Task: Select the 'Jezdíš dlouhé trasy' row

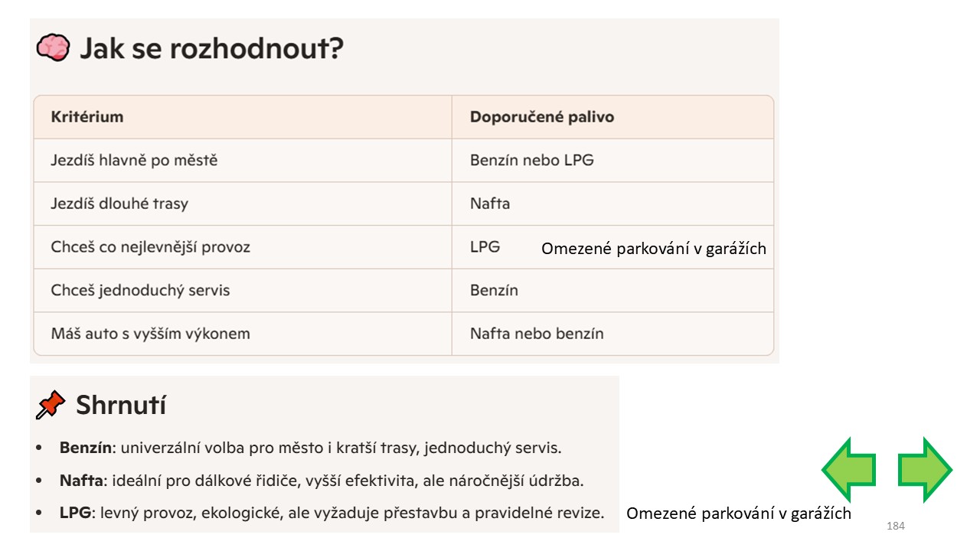Action: tap(403, 204)
